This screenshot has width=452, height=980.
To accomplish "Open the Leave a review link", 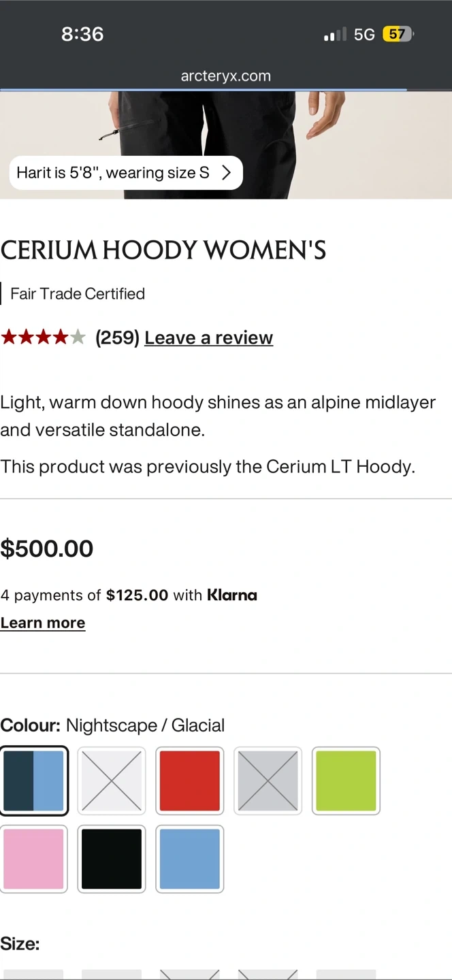I will pos(208,338).
